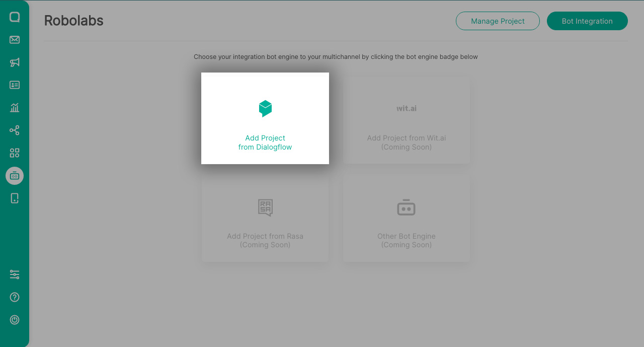Open the chat conversations icon
The image size is (644, 347).
tap(14, 17)
